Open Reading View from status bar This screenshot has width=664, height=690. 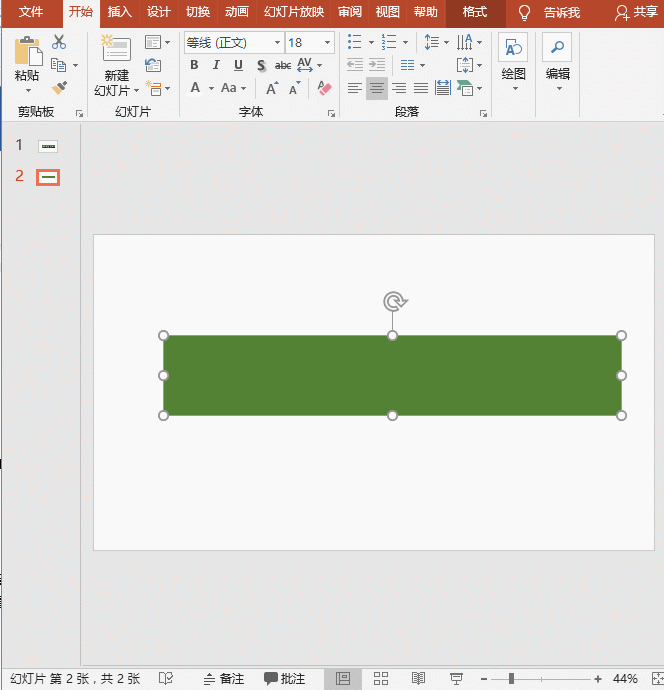pos(418,678)
